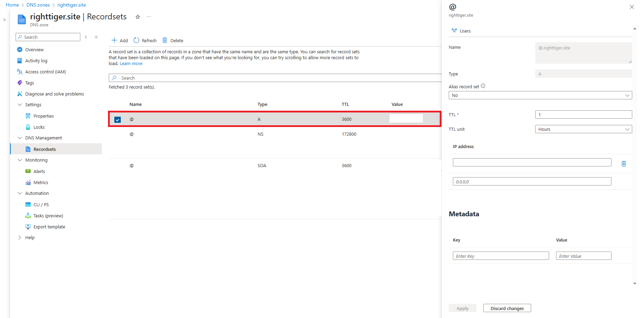Click the filled IP address input field
The image size is (644, 318).
(x=532, y=162)
